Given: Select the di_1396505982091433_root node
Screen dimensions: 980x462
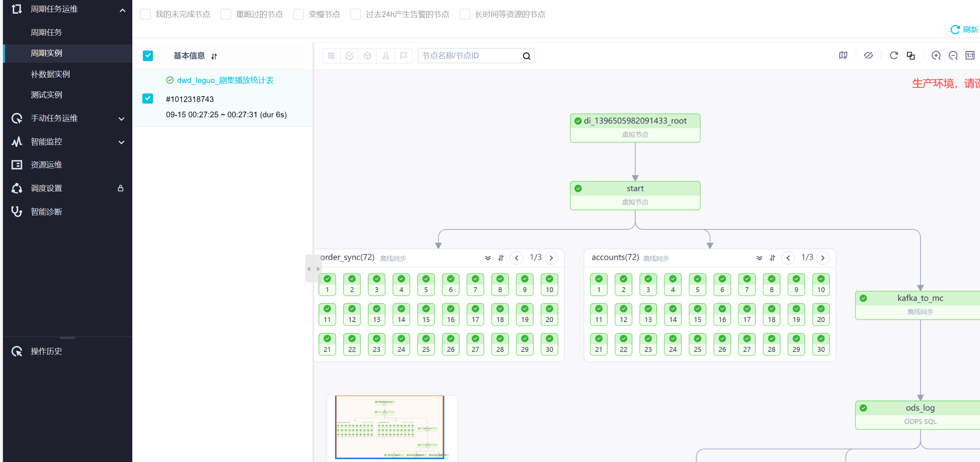Looking at the screenshot, I should tap(635, 128).
